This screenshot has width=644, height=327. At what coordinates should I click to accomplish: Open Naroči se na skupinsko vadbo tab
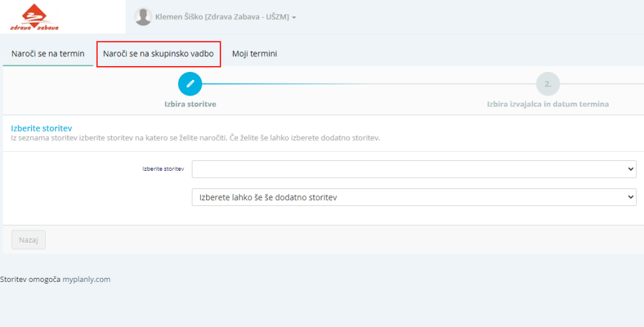158,54
